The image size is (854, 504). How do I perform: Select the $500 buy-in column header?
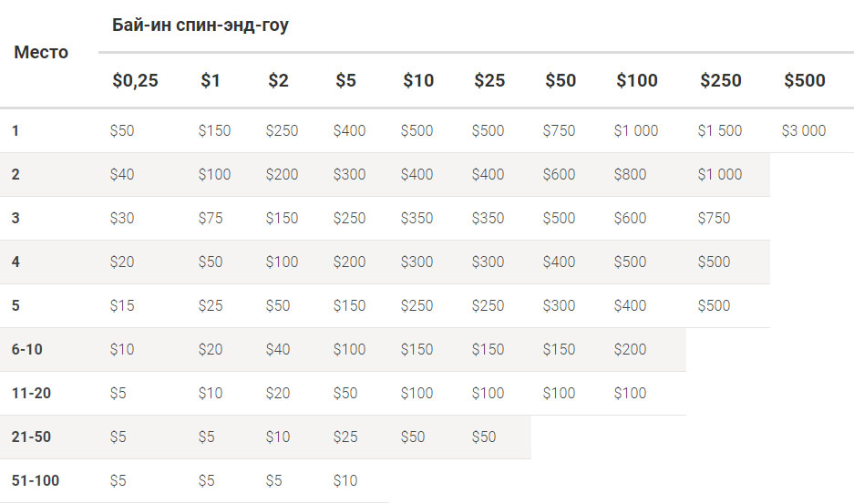click(x=805, y=80)
